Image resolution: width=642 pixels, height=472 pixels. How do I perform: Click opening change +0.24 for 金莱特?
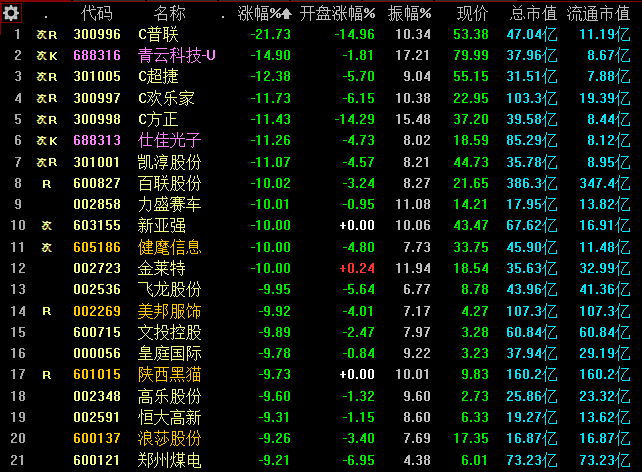point(357,269)
